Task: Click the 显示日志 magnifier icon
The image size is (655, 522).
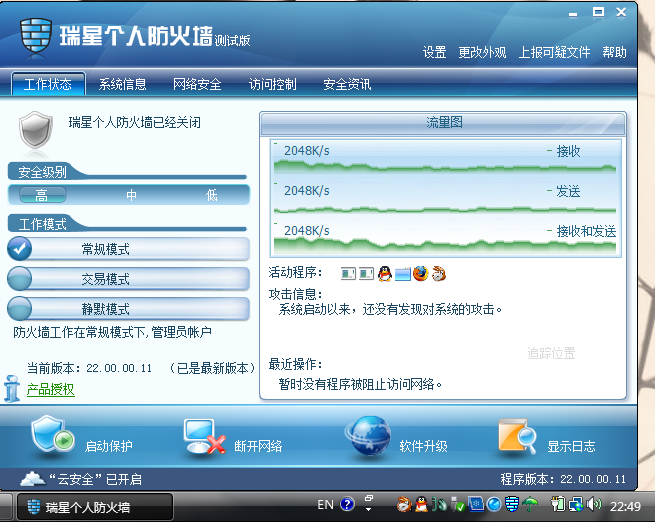Action: pos(517,436)
